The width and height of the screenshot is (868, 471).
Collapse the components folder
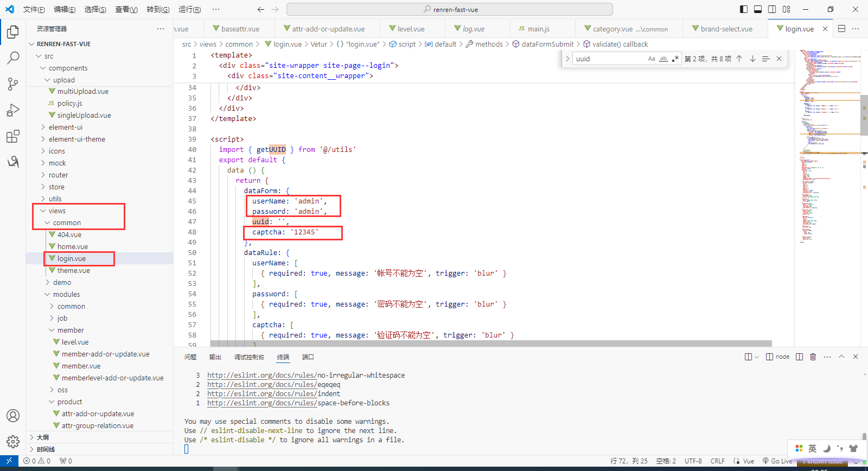tap(68, 68)
